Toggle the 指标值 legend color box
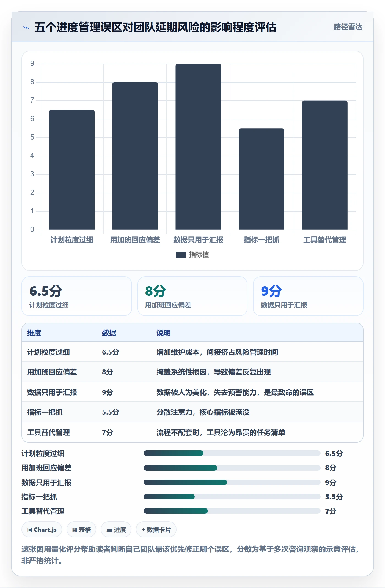The width and height of the screenshot is (385, 588). [x=181, y=255]
